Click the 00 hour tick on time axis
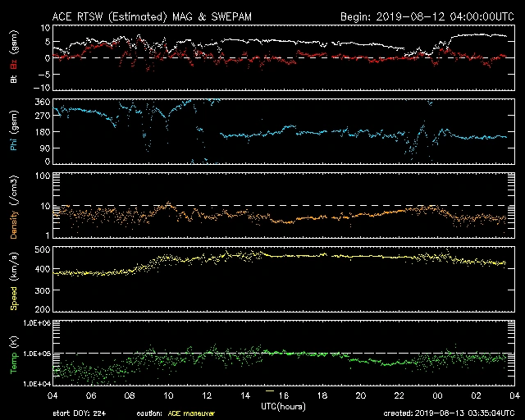 [438, 395]
